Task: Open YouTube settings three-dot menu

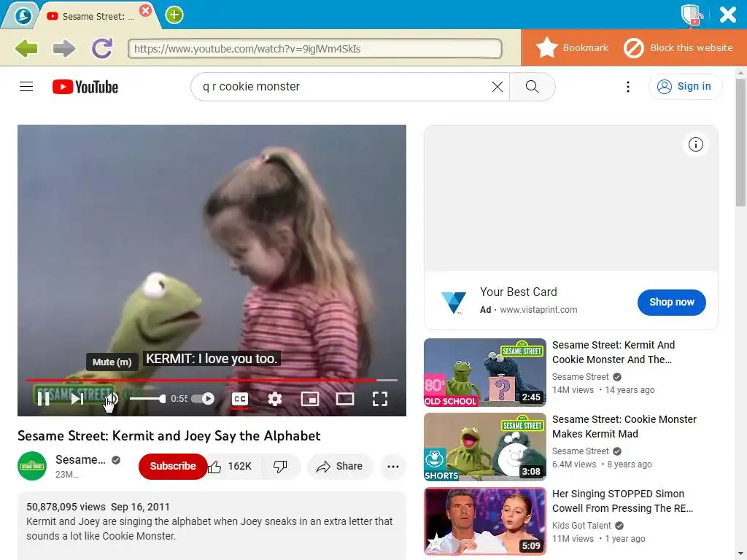Action: point(628,87)
